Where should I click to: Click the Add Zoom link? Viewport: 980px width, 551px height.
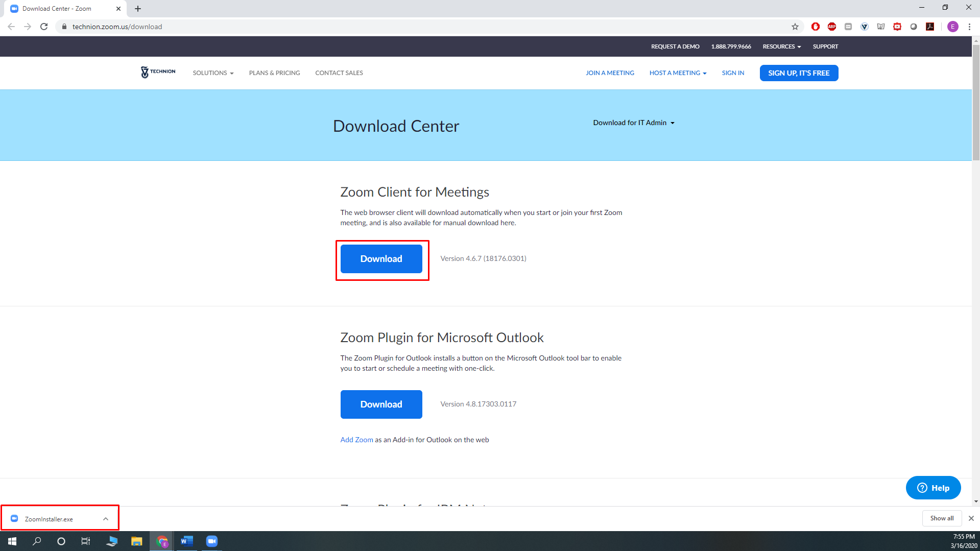point(356,440)
